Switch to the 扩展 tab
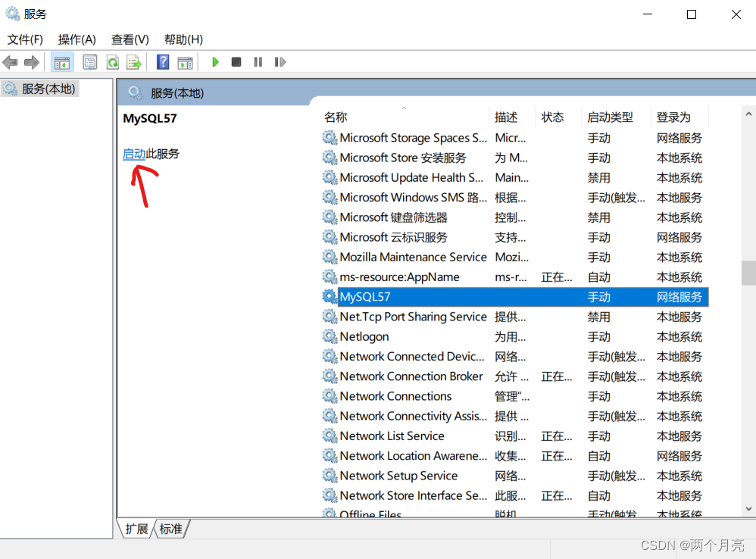 (x=137, y=529)
